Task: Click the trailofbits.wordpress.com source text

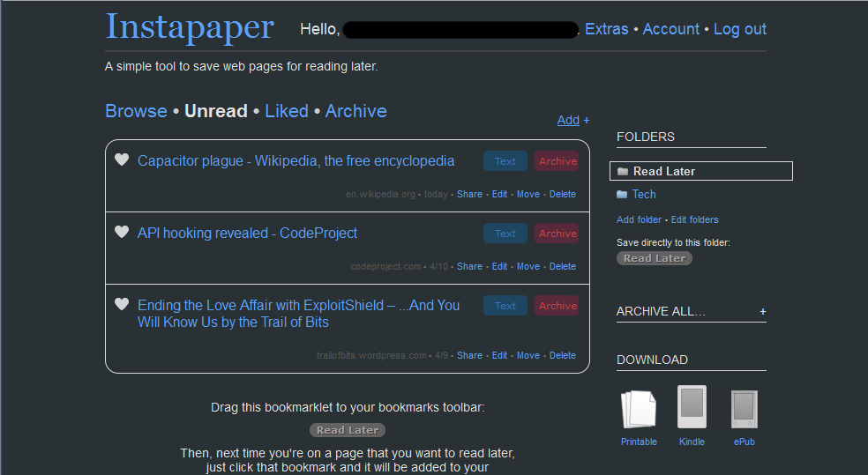Action: (371, 355)
